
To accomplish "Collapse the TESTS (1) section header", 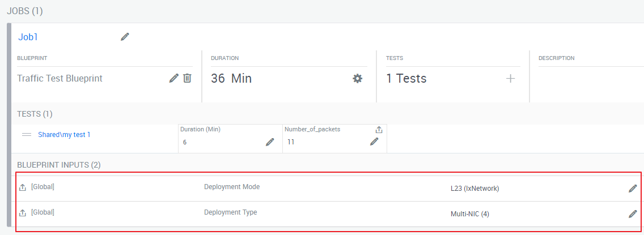I will (35, 114).
